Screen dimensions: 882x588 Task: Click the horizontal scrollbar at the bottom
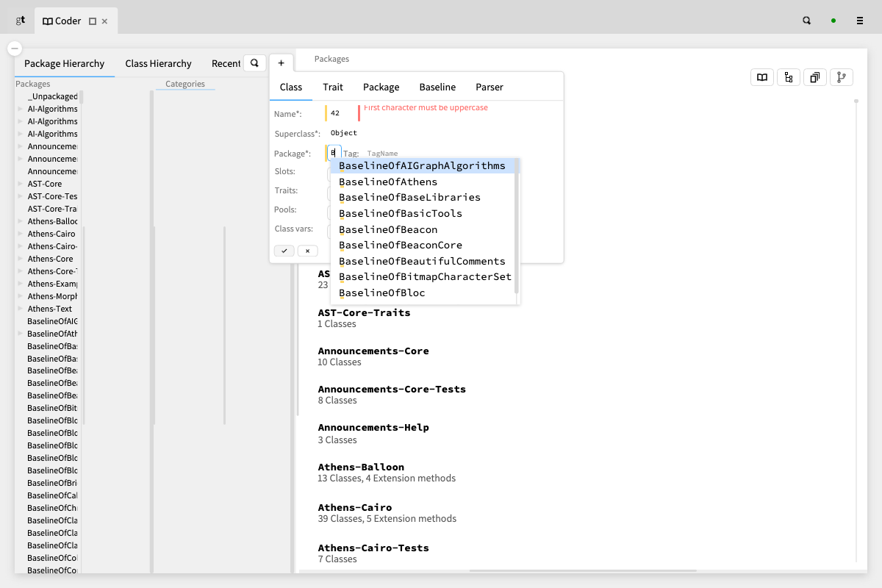(x=583, y=570)
